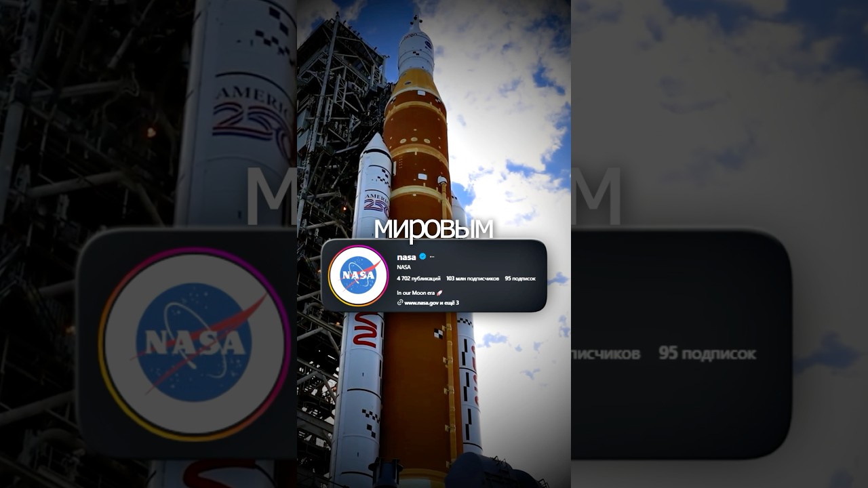The width and height of the screenshot is (868, 488).
Task: Click the blue verified badge next to nasa
Action: [422, 256]
